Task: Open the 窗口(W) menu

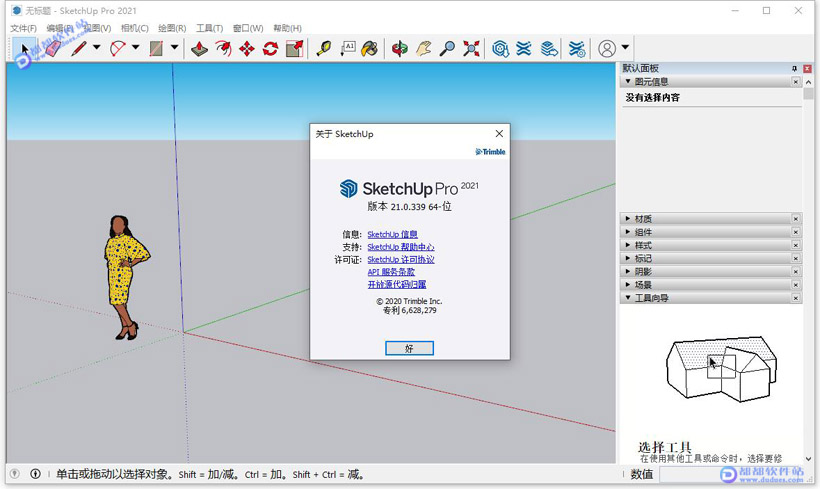Action: [x=248, y=28]
